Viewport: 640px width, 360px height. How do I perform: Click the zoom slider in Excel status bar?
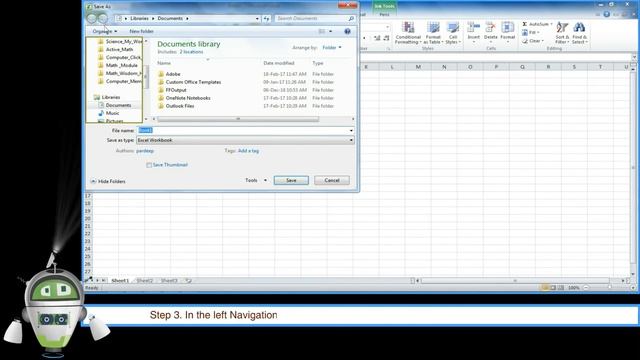[x=609, y=288]
